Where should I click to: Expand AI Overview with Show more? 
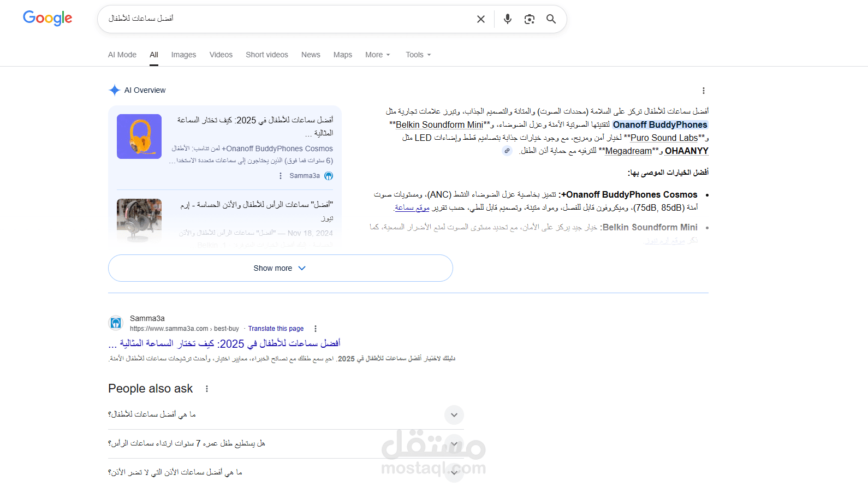point(281,268)
